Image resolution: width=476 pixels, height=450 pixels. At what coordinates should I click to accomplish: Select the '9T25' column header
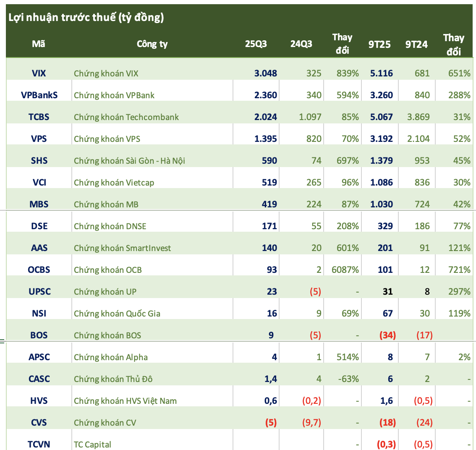pos(379,44)
